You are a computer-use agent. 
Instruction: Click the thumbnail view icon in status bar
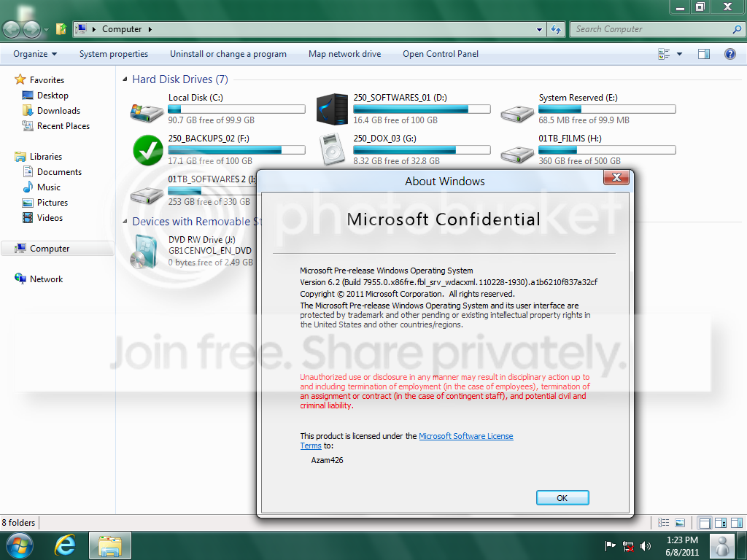(681, 523)
